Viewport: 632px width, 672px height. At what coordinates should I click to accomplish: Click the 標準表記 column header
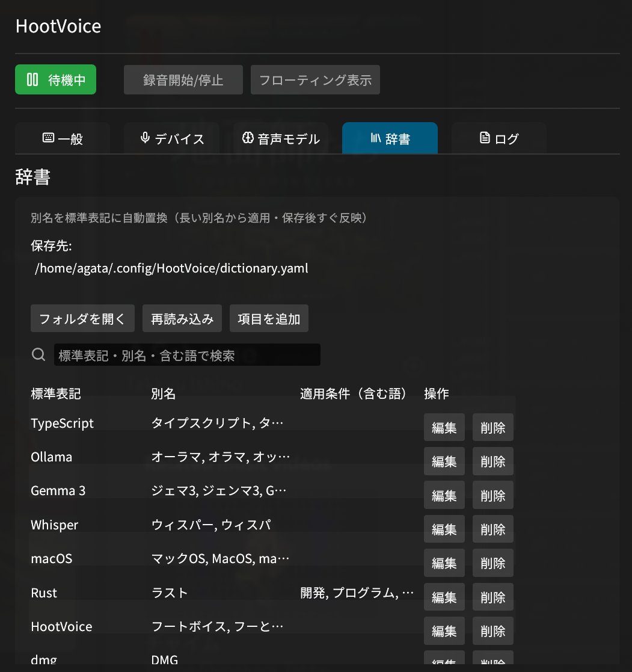tap(56, 393)
